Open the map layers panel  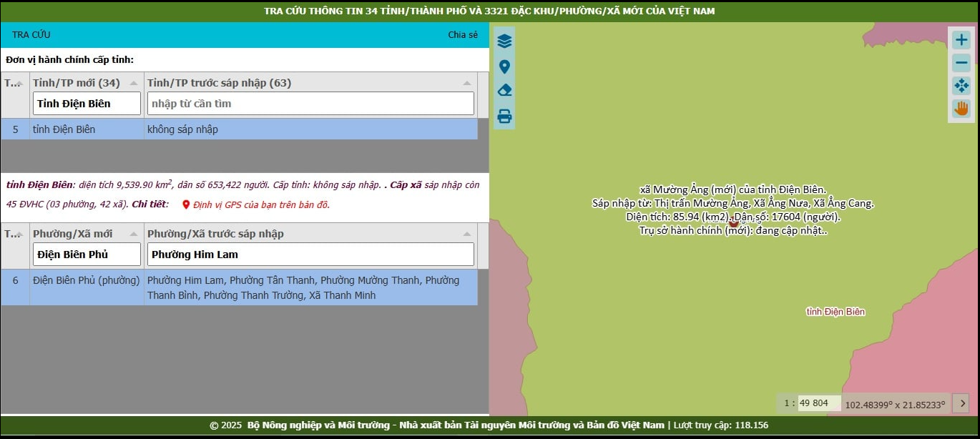[x=504, y=41]
